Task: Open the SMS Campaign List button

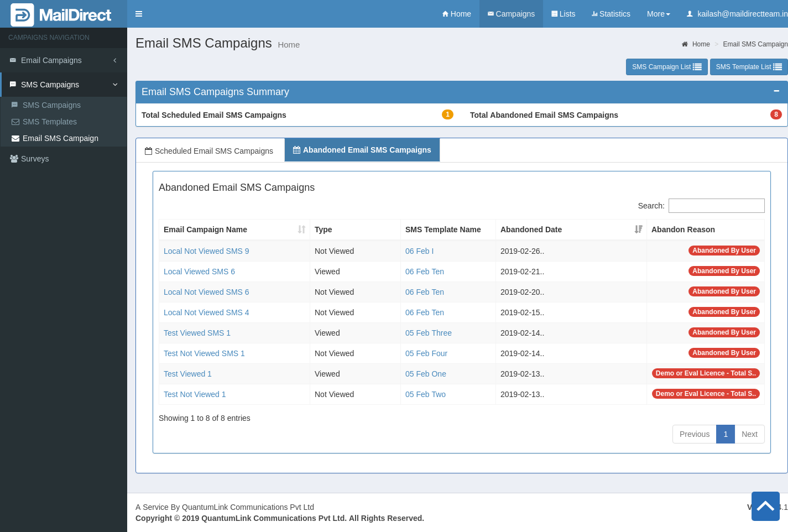Action: pos(666,67)
